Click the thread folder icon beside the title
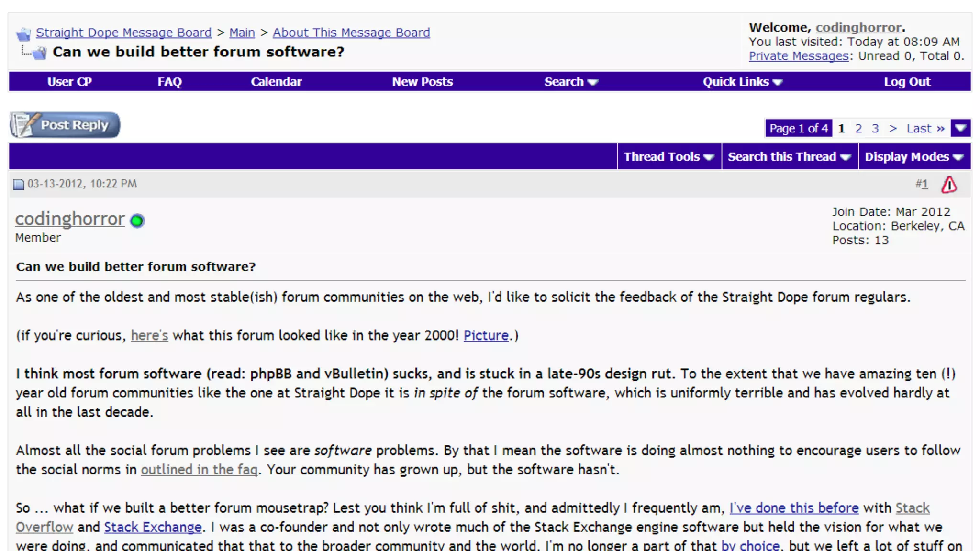980x551 pixels. (40, 53)
